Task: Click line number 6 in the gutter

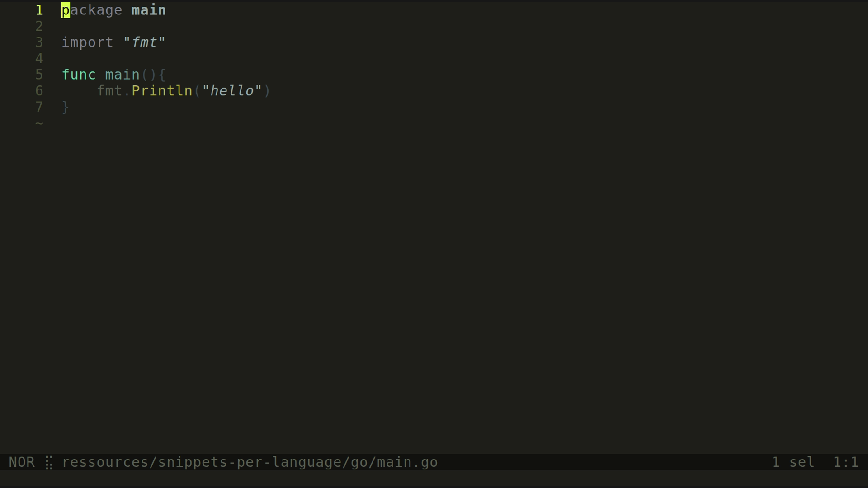Action: coord(39,91)
